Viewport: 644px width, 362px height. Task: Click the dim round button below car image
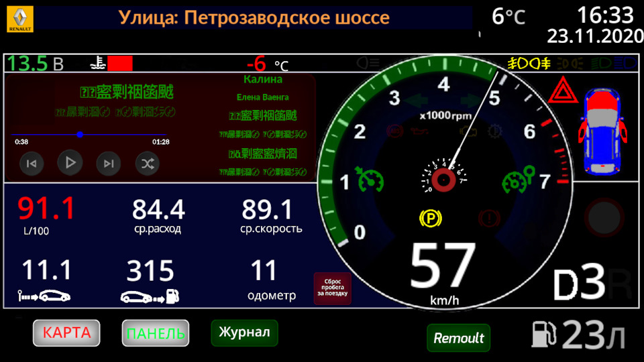click(604, 218)
